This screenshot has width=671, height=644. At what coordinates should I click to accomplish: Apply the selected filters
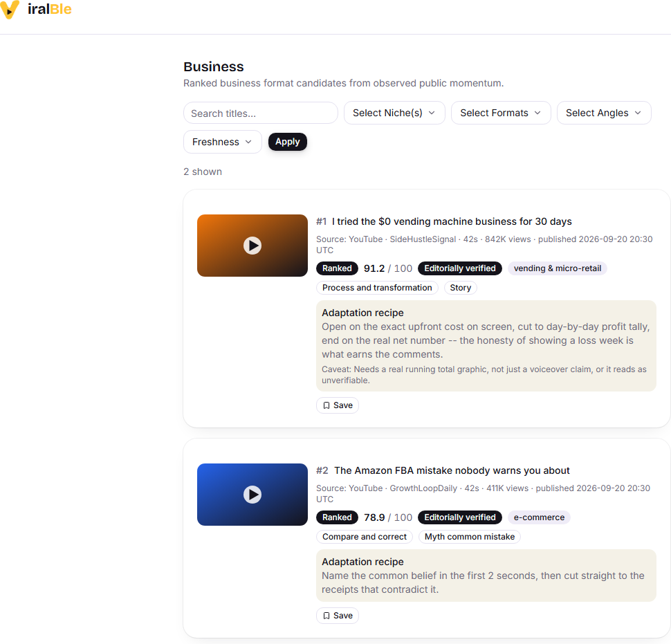pos(288,142)
